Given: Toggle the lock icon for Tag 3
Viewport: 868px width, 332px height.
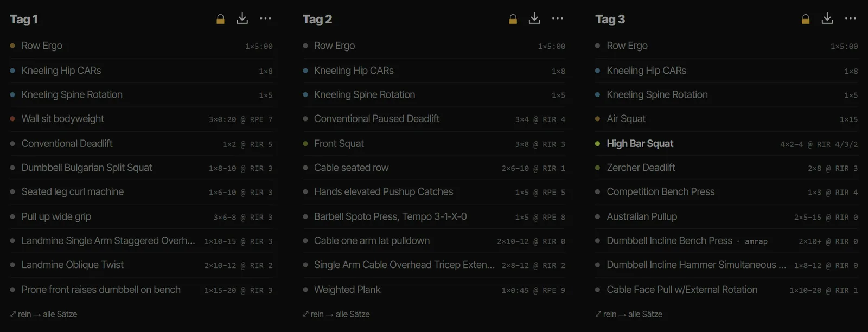Looking at the screenshot, I should 806,19.
